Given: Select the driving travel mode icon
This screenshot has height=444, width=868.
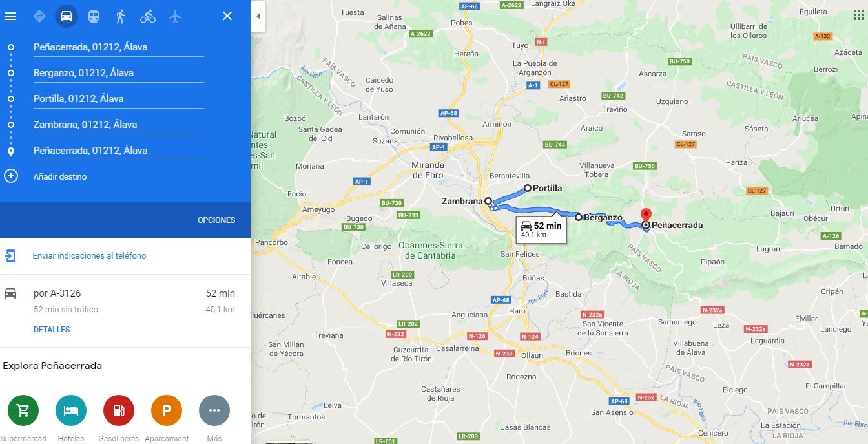Looking at the screenshot, I should 67,16.
